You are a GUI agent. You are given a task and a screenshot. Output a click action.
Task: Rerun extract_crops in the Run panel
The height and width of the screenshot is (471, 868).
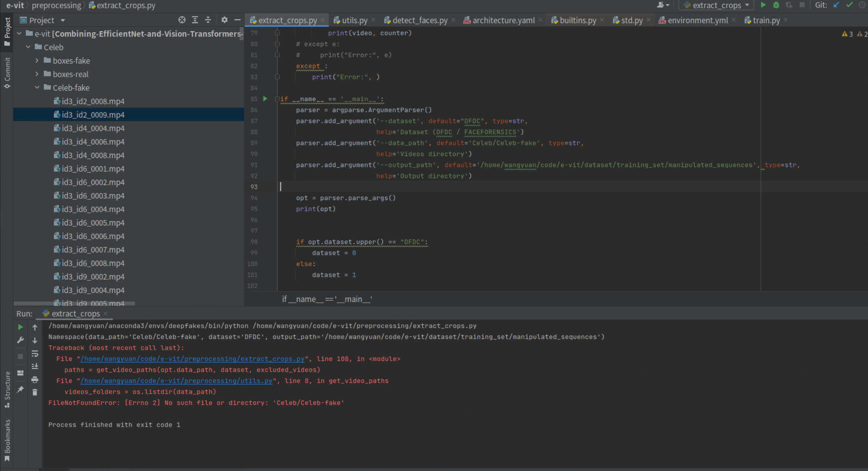coord(20,327)
